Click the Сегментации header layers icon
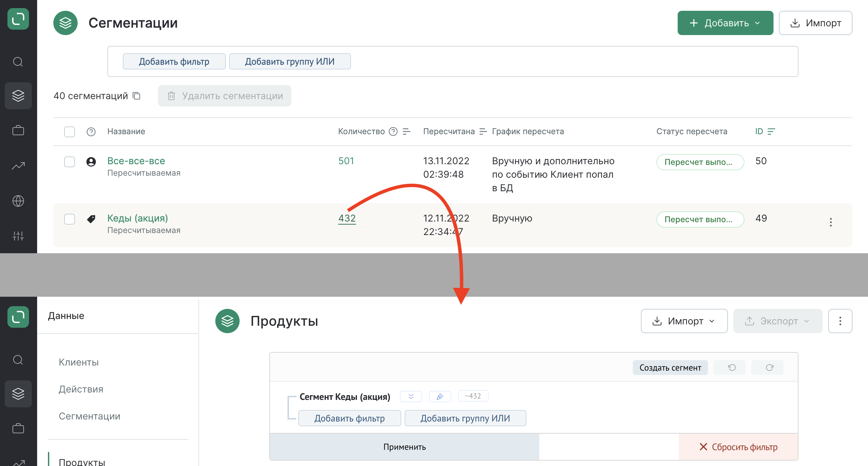This screenshot has height=466, width=868. [x=65, y=23]
